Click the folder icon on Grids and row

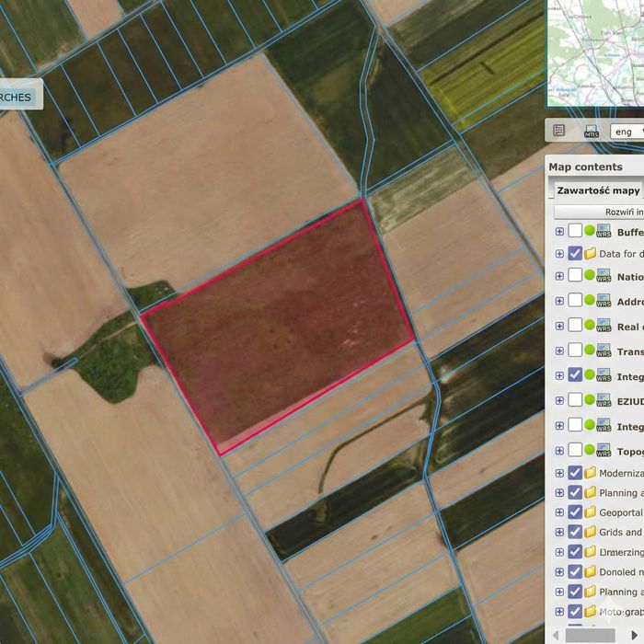coord(591,532)
